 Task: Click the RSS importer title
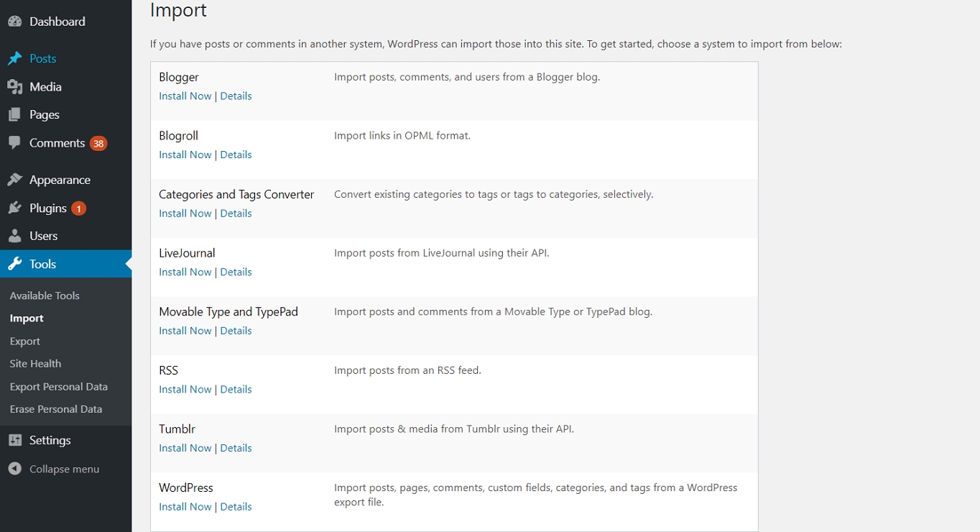(168, 371)
